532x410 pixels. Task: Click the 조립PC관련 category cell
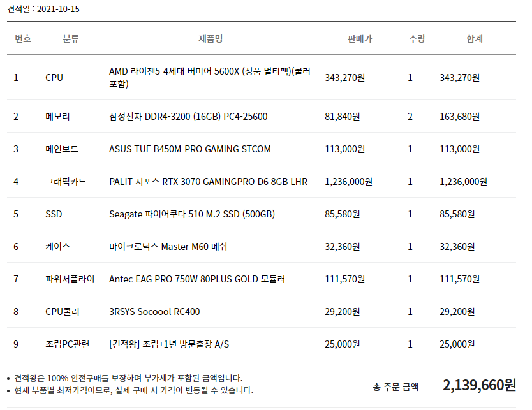(68, 344)
